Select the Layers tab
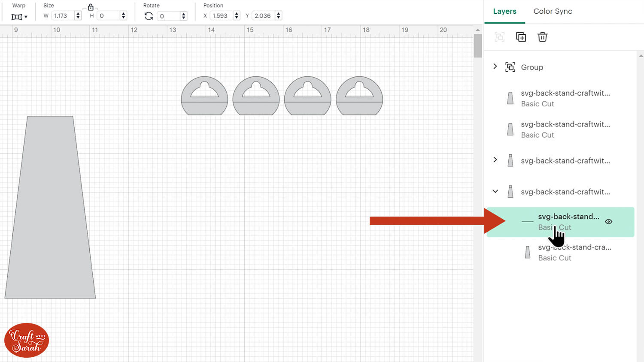This screenshot has width=644, height=362. coord(504,11)
